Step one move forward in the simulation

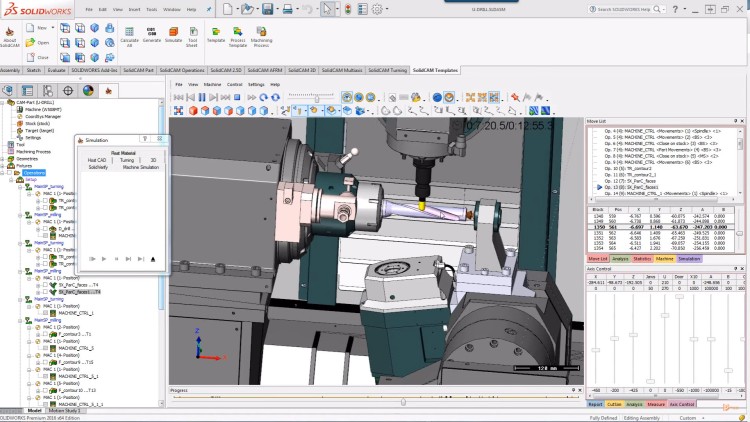213,97
